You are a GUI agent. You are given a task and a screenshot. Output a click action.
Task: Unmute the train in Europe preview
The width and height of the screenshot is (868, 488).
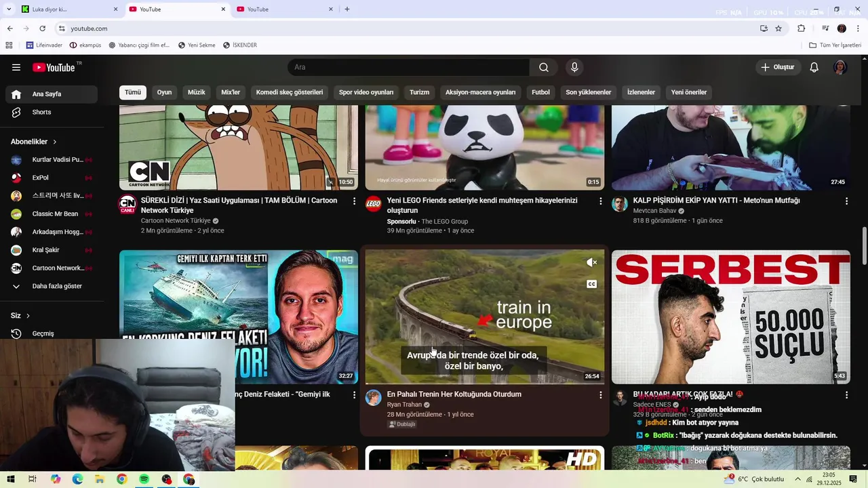pyautogui.click(x=591, y=262)
